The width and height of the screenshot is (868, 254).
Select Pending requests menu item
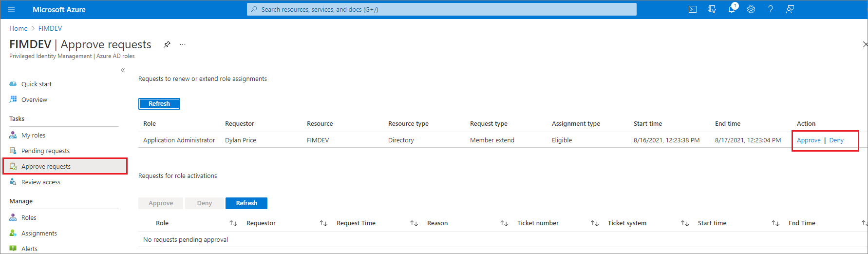coord(45,151)
